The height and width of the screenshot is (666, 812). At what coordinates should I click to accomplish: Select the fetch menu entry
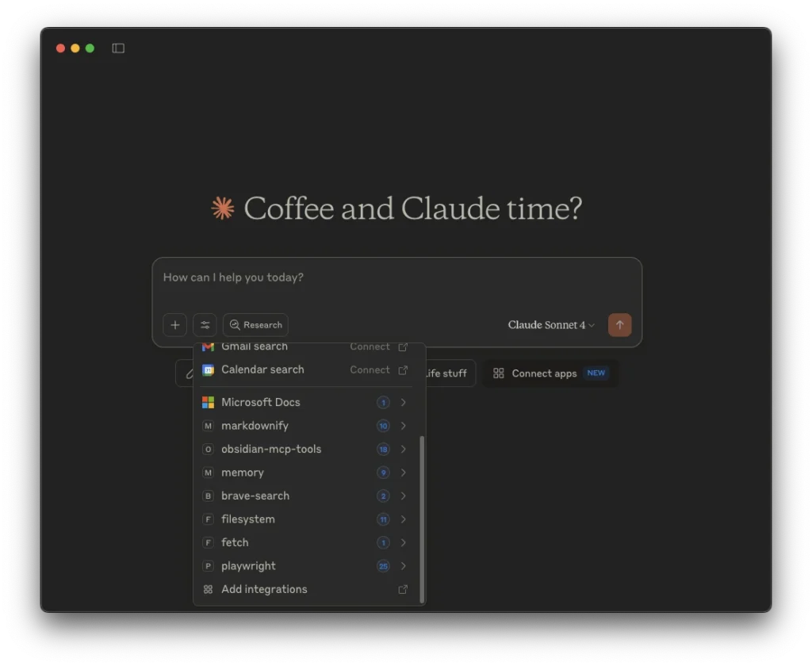click(305, 542)
